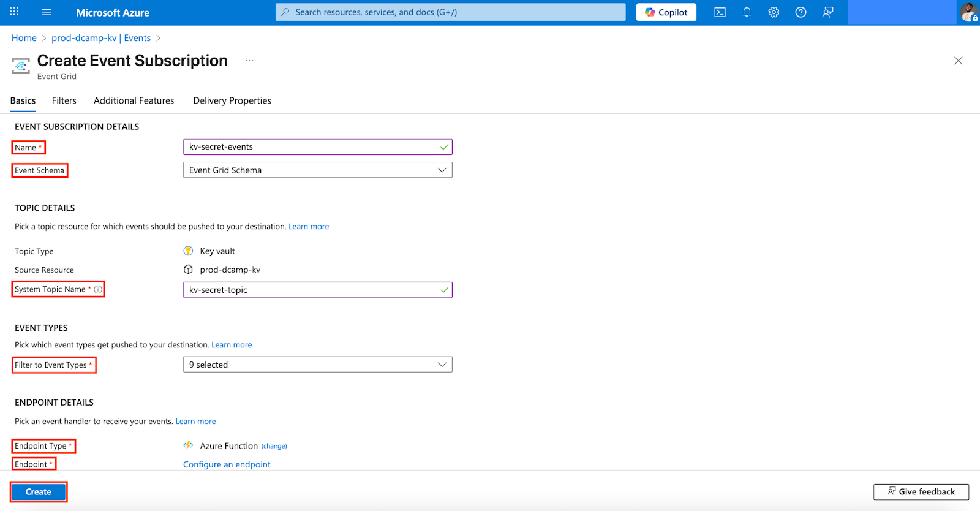Click the Topic Type label

coord(34,251)
